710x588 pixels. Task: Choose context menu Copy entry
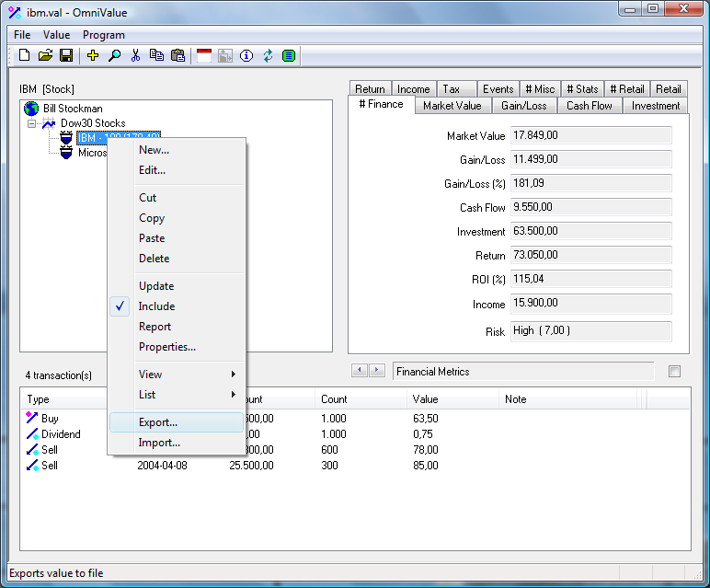(x=177, y=218)
